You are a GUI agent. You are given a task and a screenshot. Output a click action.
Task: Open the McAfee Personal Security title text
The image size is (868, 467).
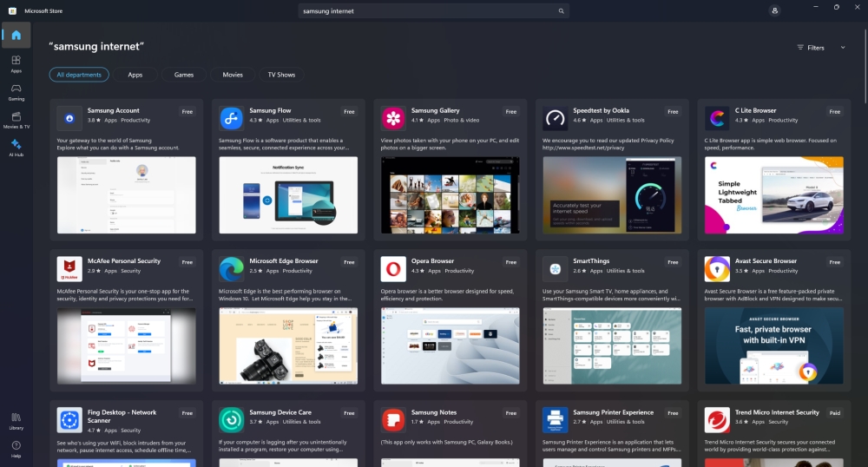(124, 261)
